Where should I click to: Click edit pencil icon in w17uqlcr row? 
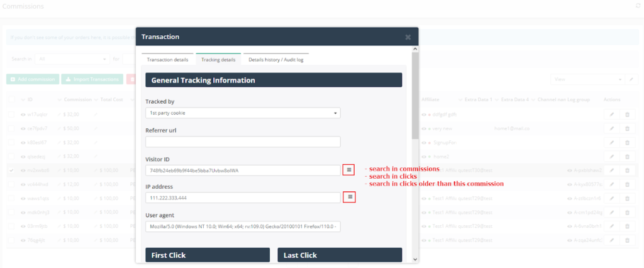coord(612,114)
